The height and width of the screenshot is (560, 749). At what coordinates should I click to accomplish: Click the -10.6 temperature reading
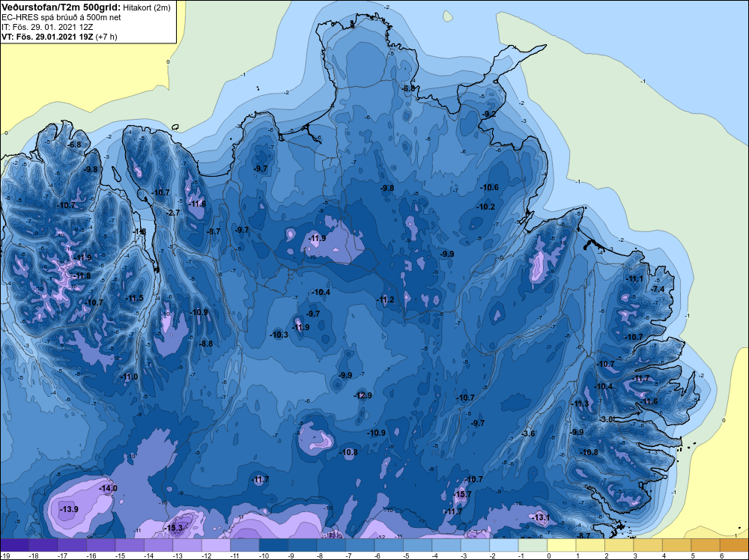click(x=490, y=187)
